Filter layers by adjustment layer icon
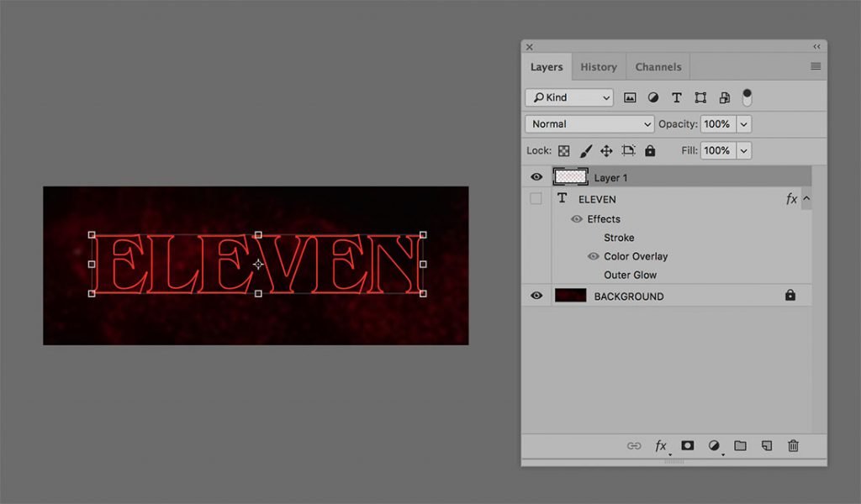Screen dimensions: 861x504 (x=652, y=97)
